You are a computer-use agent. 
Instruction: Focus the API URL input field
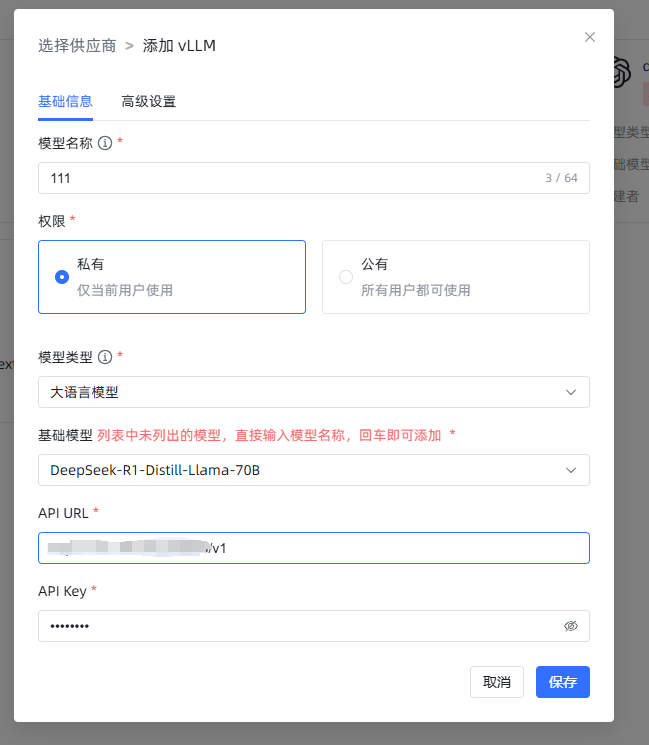(x=400, y=548)
